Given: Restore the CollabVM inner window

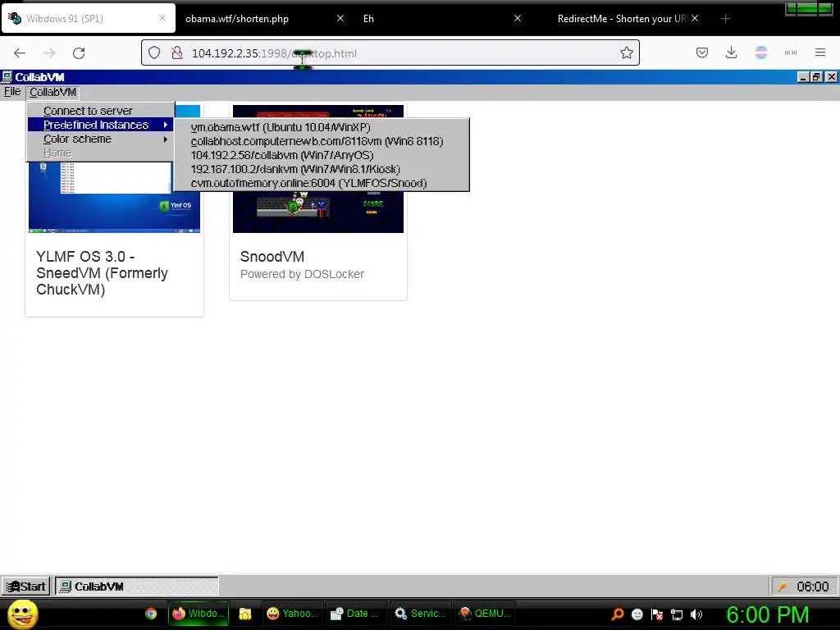Looking at the screenshot, I should [816, 77].
